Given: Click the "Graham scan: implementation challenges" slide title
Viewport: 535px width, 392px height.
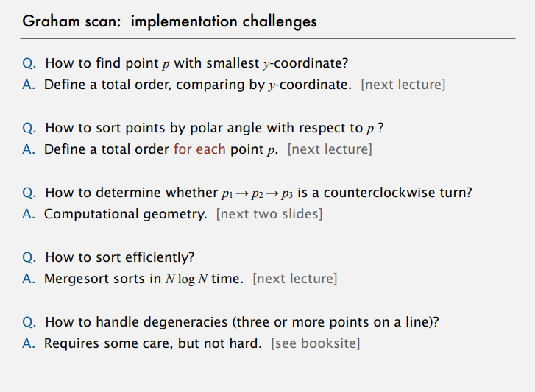Looking at the screenshot, I should [169, 21].
